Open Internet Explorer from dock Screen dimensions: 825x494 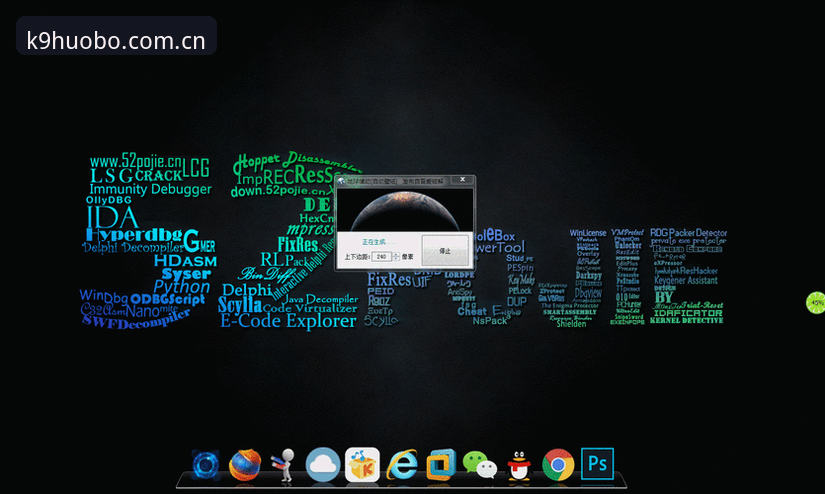click(x=402, y=465)
